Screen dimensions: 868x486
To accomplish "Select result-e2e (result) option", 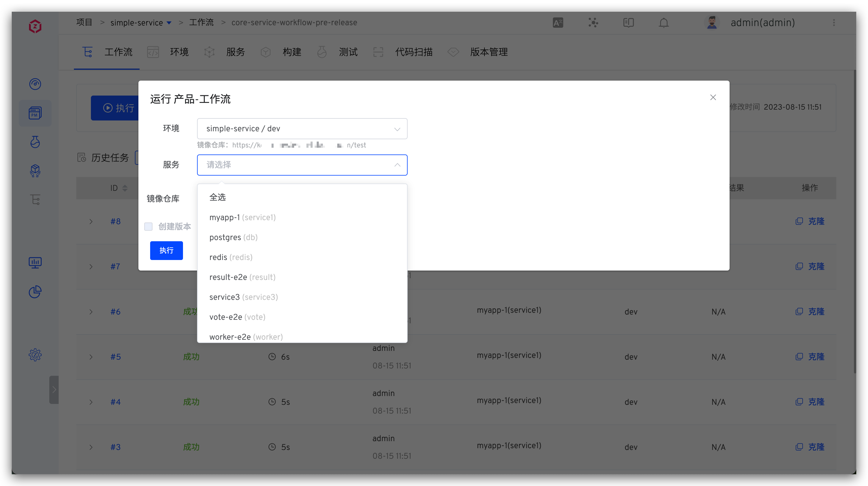I will pos(302,277).
